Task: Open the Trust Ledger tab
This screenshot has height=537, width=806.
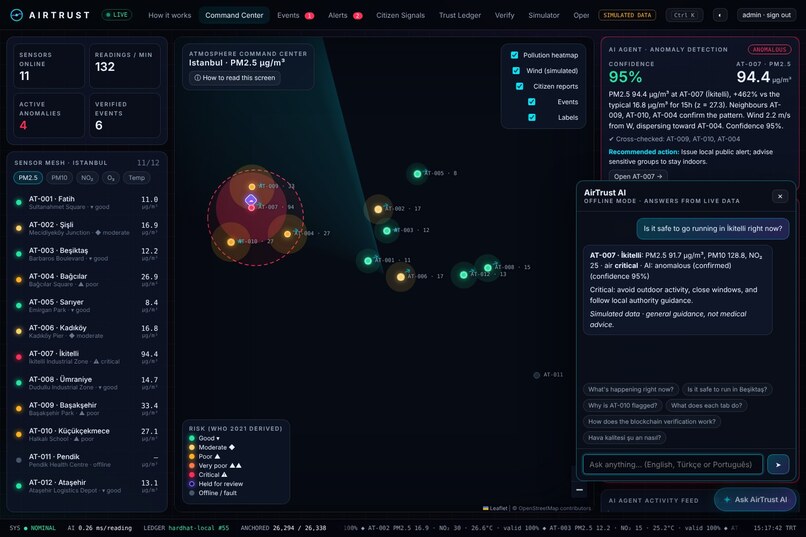Action: tap(460, 15)
